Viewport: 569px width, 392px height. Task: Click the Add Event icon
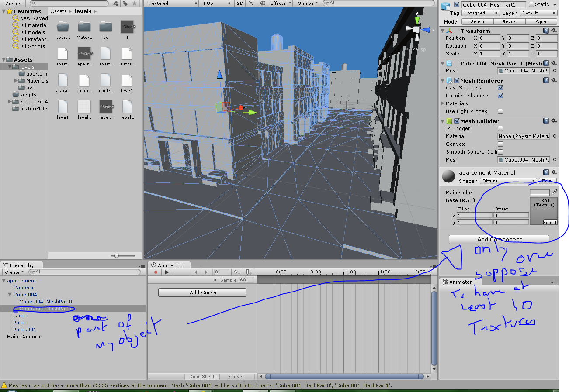click(x=248, y=272)
